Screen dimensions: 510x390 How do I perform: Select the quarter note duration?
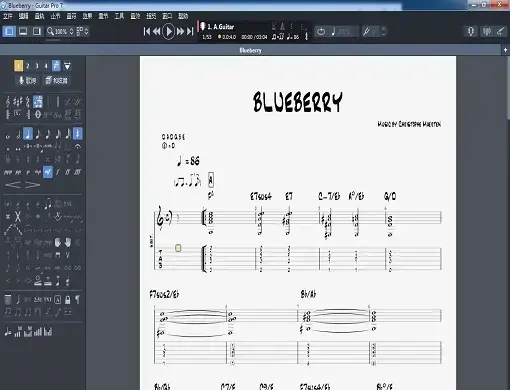point(28,134)
